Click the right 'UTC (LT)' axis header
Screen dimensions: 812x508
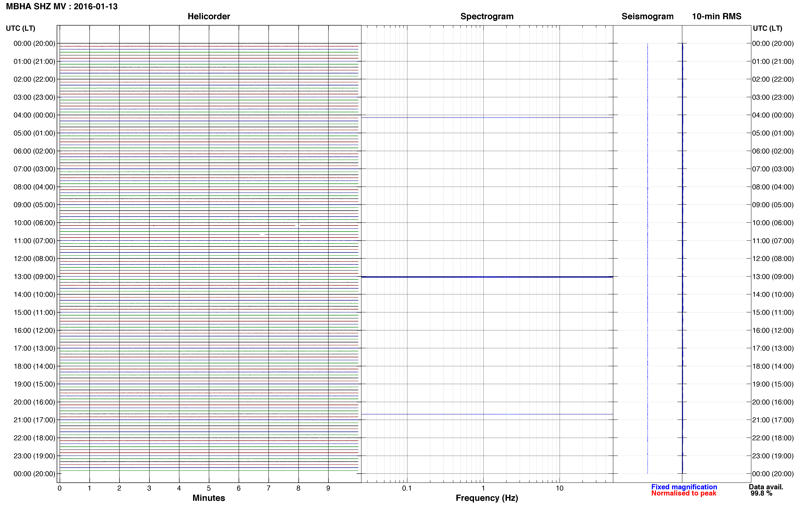(767, 28)
